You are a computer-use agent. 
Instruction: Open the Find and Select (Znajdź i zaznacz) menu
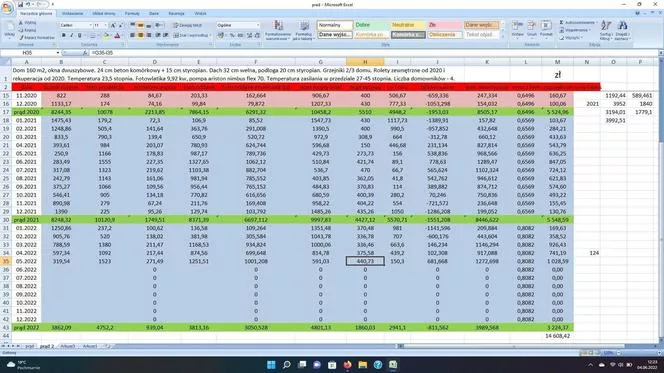pyautogui.click(x=622, y=30)
